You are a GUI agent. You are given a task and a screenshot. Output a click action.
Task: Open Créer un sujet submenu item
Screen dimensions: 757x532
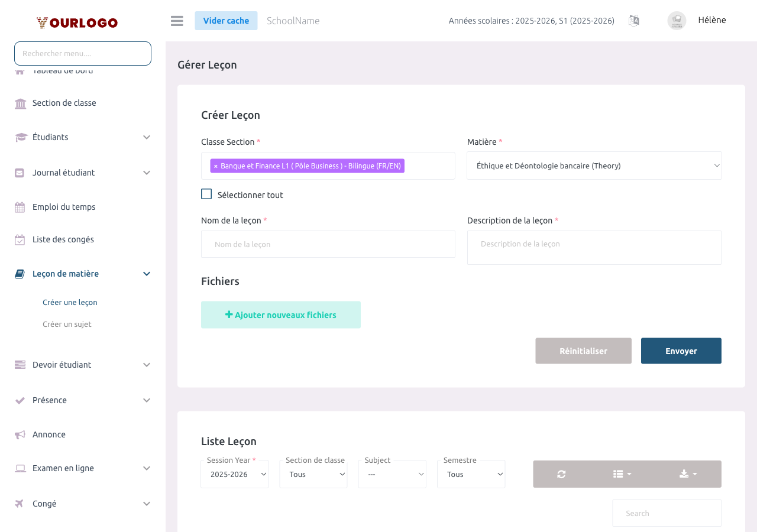coord(67,325)
